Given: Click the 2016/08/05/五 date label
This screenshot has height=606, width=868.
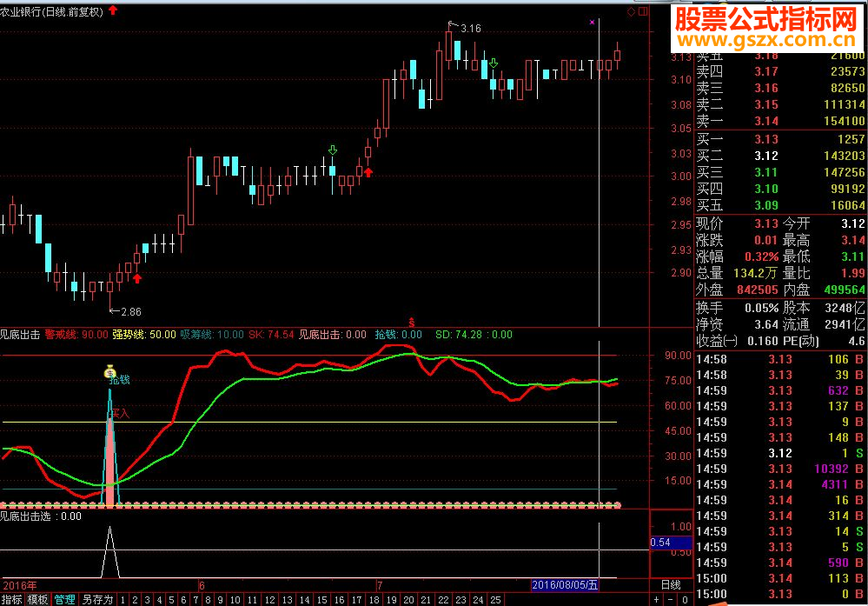Looking at the screenshot, I should [565, 585].
